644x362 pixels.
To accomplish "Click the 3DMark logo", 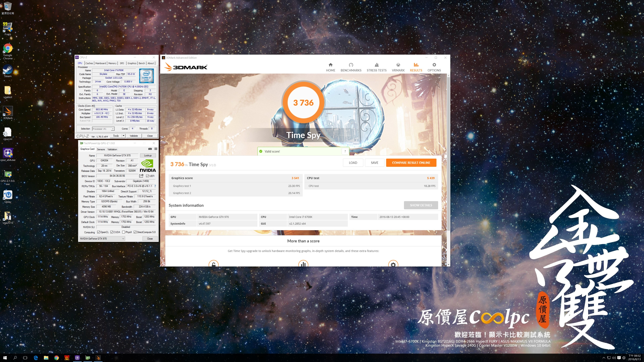I will click(186, 67).
